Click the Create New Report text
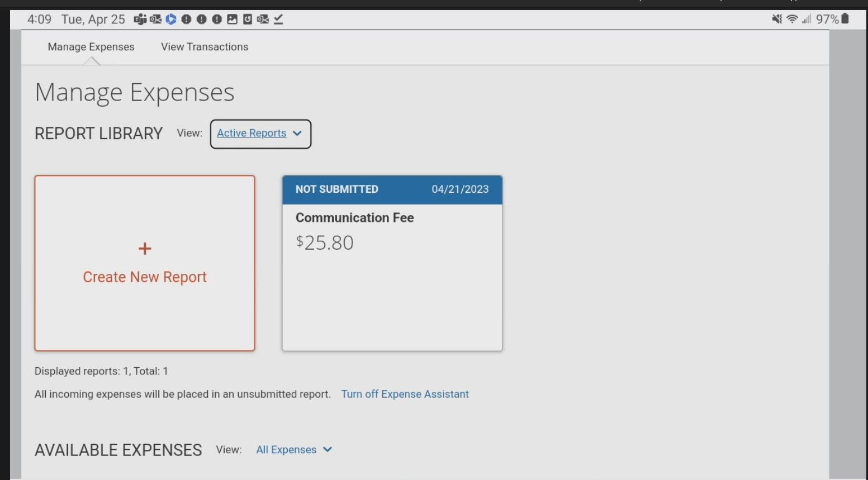The height and width of the screenshot is (480, 868). [145, 277]
